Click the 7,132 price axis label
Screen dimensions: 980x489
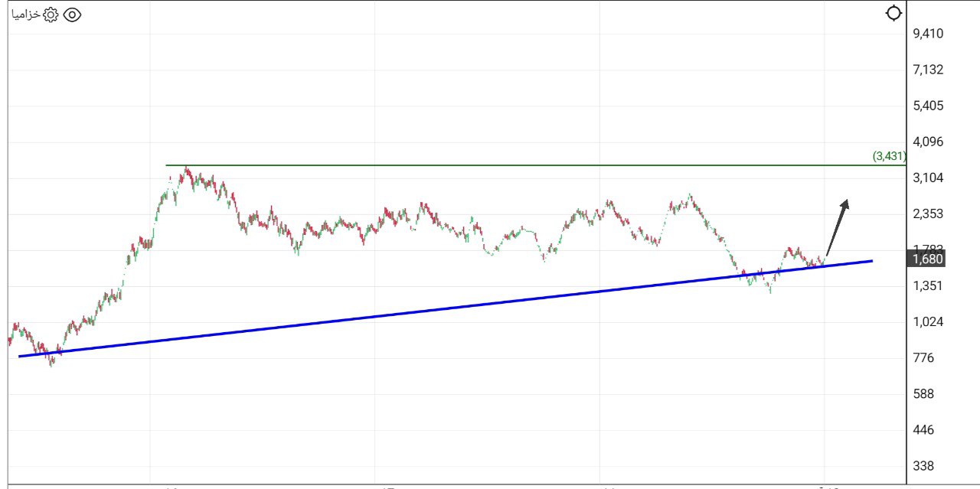point(928,70)
